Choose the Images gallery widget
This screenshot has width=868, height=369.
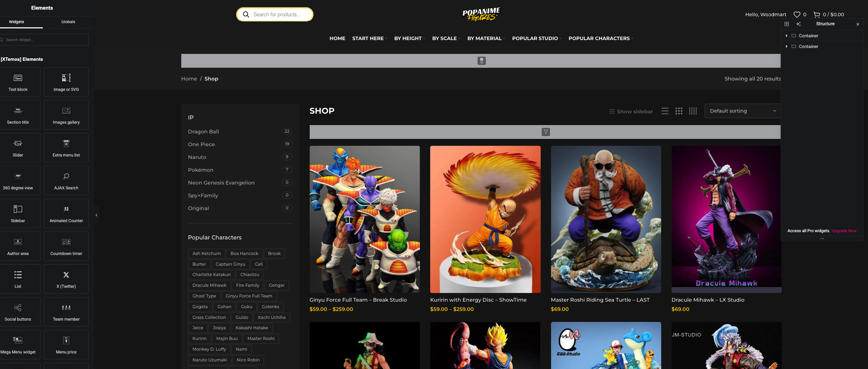66,115
